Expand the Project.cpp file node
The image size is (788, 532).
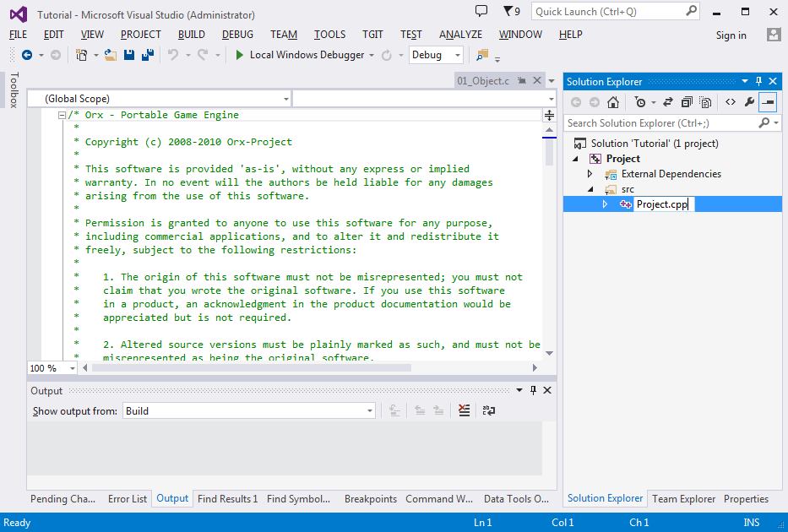(605, 204)
